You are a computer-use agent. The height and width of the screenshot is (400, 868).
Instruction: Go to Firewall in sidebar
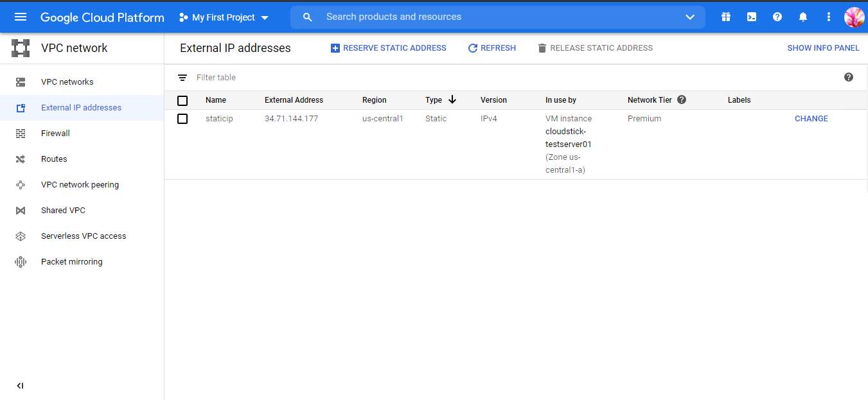click(55, 134)
